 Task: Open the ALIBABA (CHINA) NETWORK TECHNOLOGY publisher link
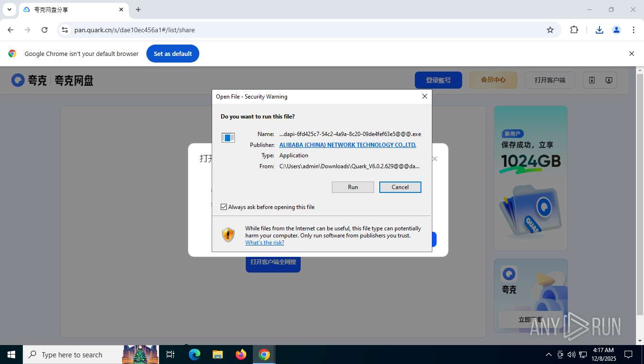pyautogui.click(x=348, y=145)
